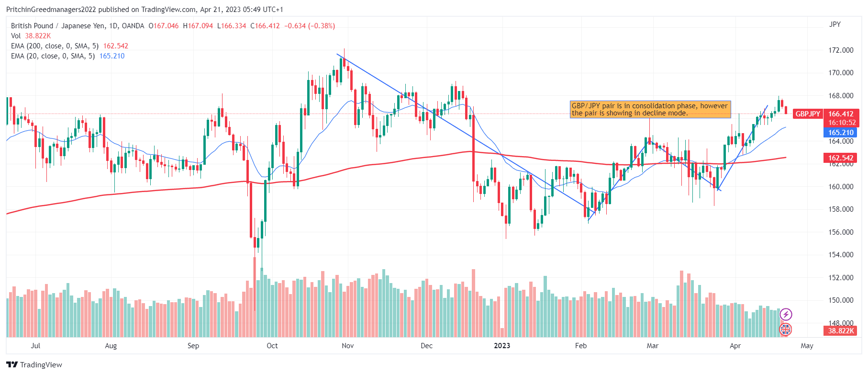
Task: Click the 38.822K volume axis label
Action: (841, 331)
